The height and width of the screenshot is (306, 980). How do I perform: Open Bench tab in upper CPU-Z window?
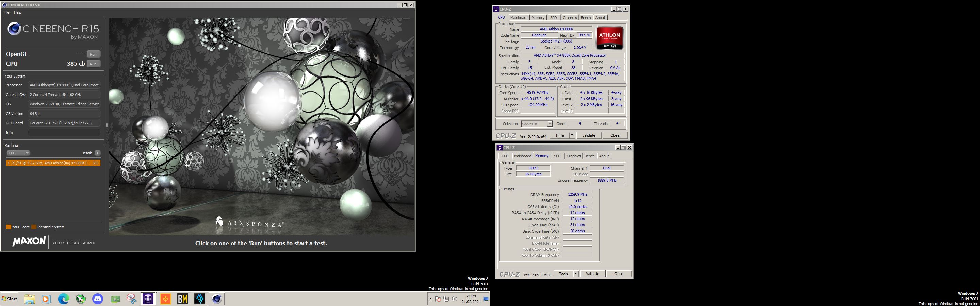coord(586,18)
